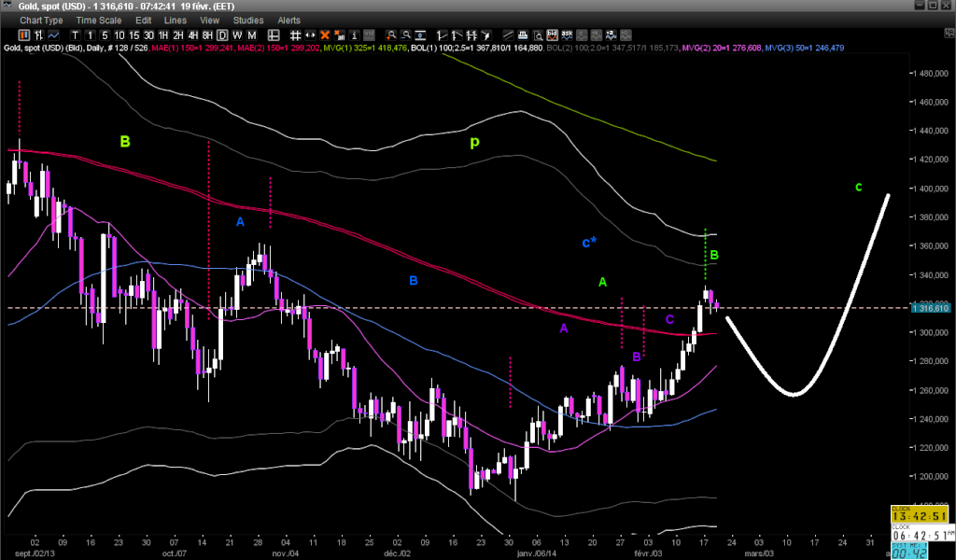Select the tick (T) timeframe
Viewport: 956px width, 560px height.
pos(75,35)
